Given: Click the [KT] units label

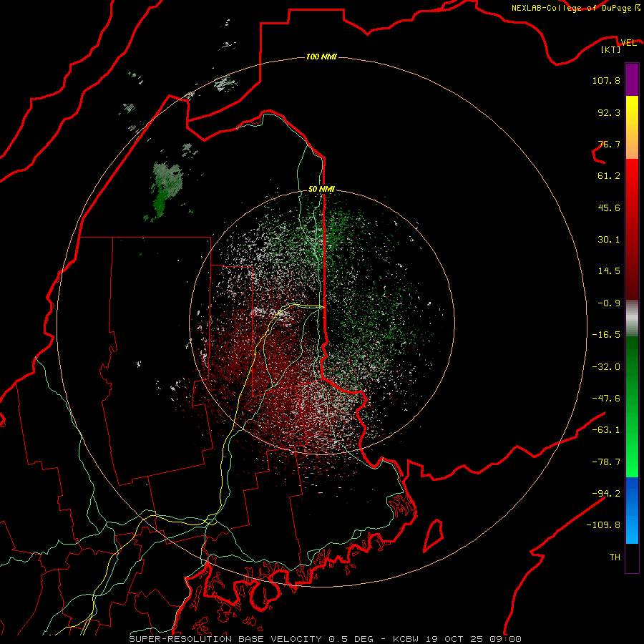Looking at the screenshot, I should coord(611,49).
